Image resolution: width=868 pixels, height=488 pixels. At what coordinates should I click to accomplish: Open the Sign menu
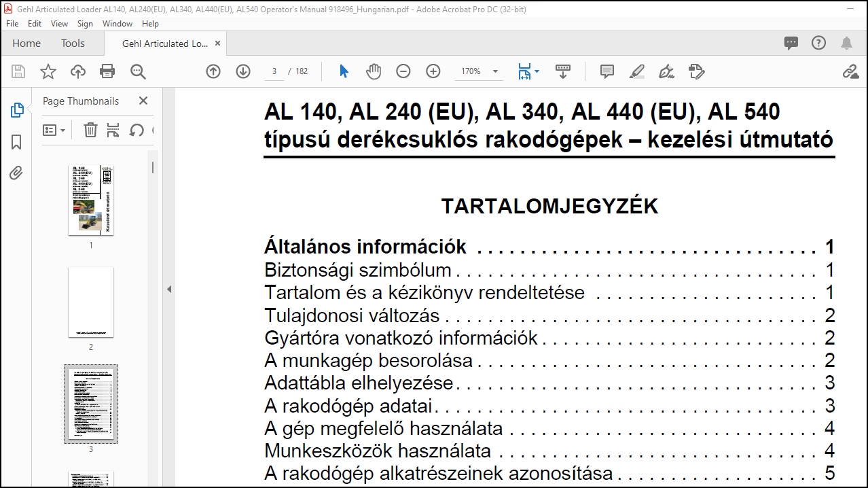tap(85, 23)
